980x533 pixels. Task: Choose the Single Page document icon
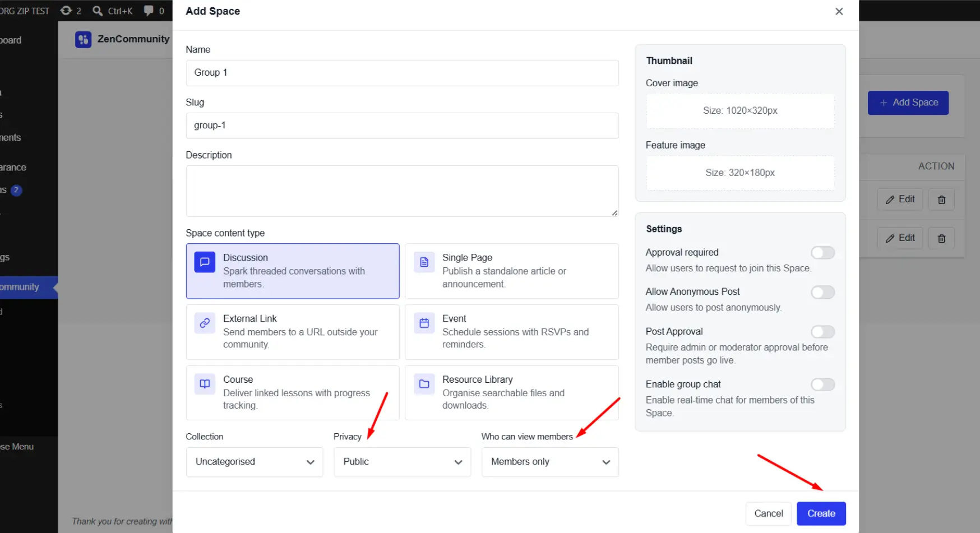point(424,262)
